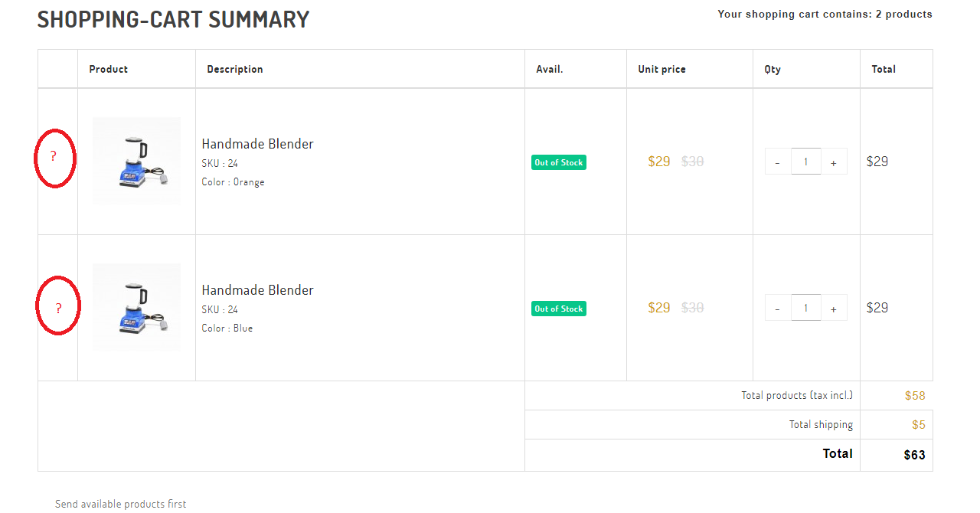Click the Out of Stock badge on Orange blender

pyautogui.click(x=559, y=162)
